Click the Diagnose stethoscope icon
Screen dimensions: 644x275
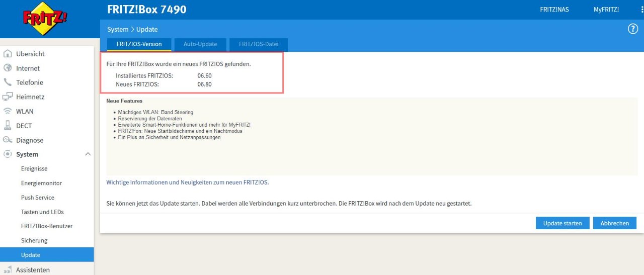(x=8, y=140)
